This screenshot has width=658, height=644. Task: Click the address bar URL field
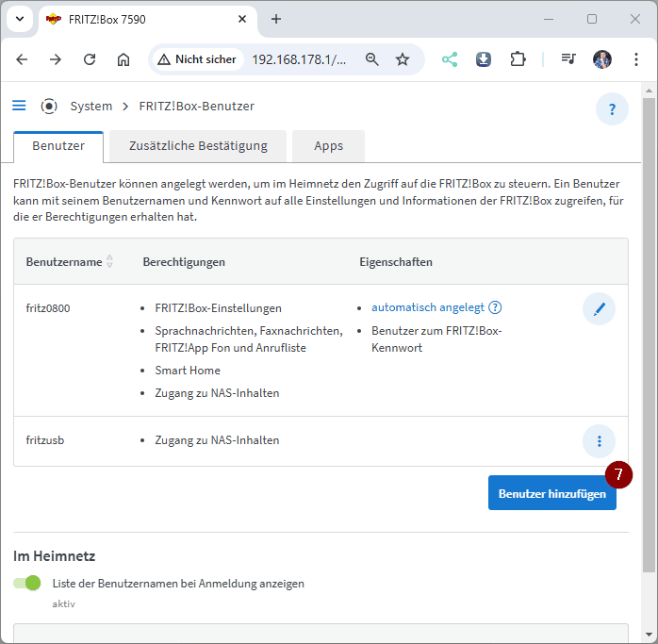point(299,59)
